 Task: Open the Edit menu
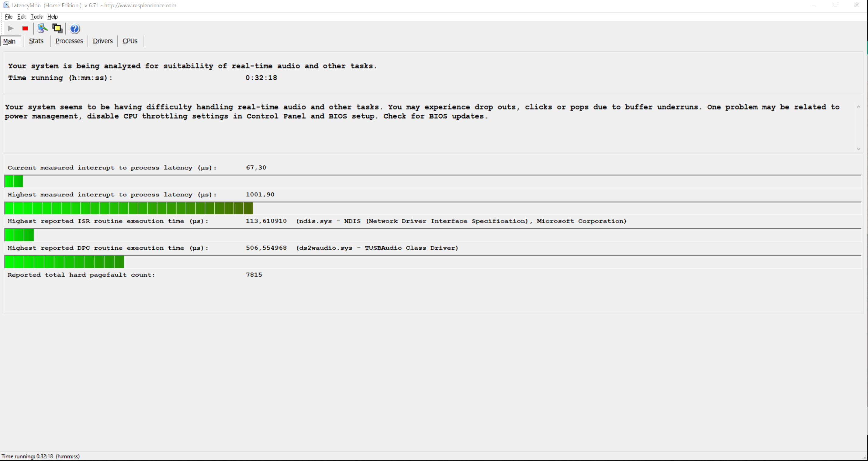21,17
